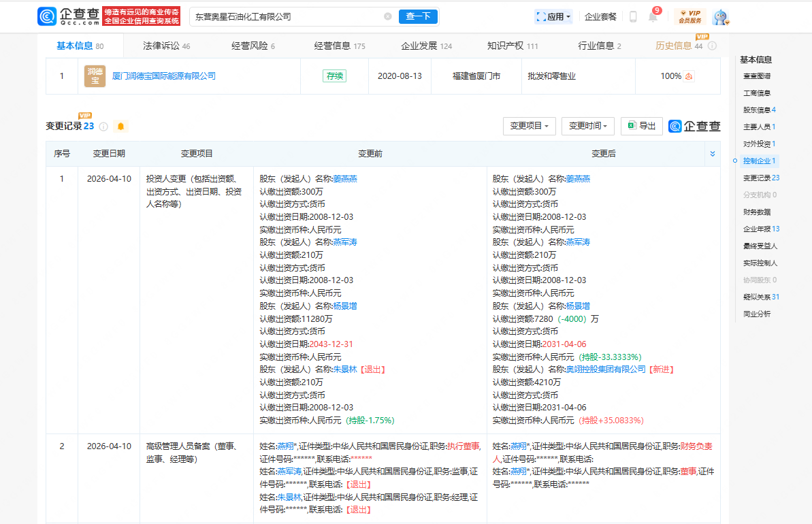Click the info icon beside 变更记录 23
812x524 pixels.
[x=103, y=127]
